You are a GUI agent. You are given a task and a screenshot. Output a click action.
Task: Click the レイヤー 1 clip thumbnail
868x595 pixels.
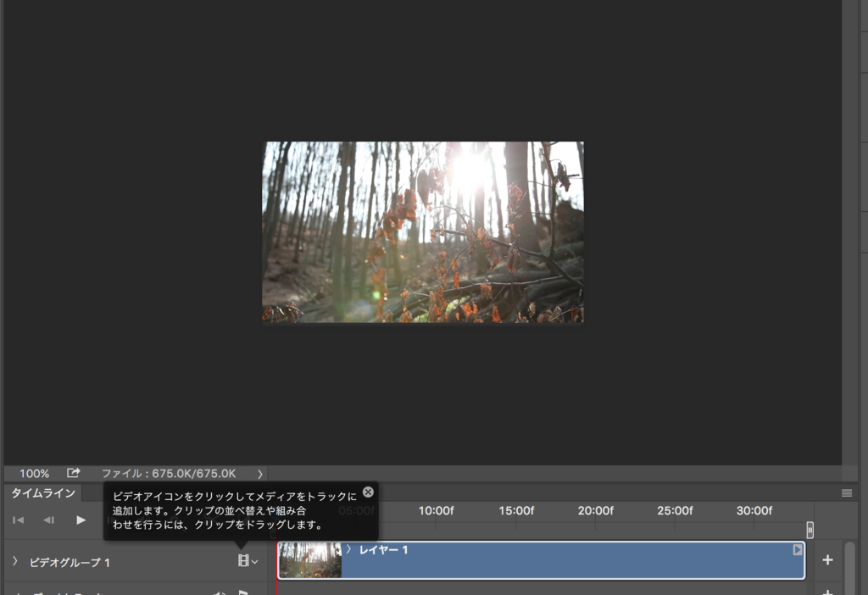point(310,560)
